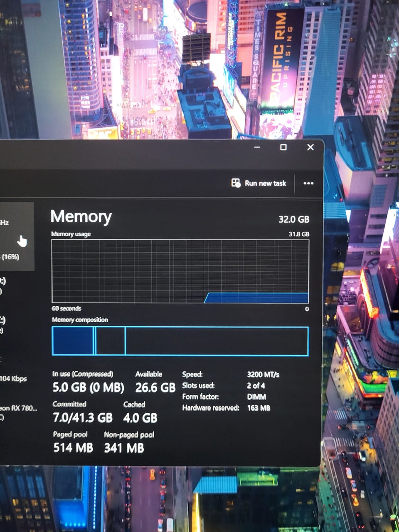Image resolution: width=399 pixels, height=532 pixels.
Task: Click the 163 MB hardware reserved value
Action: (x=259, y=408)
